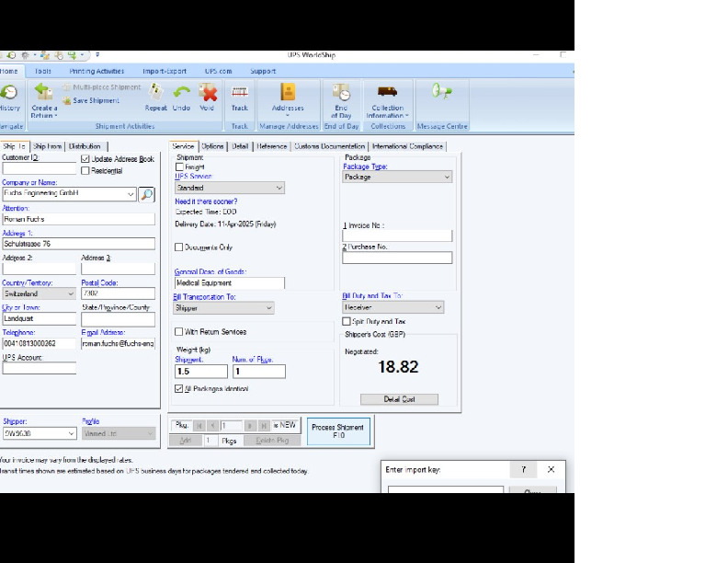728x563 pixels.
Task: Click the General Description of Goods field
Action: (230, 283)
